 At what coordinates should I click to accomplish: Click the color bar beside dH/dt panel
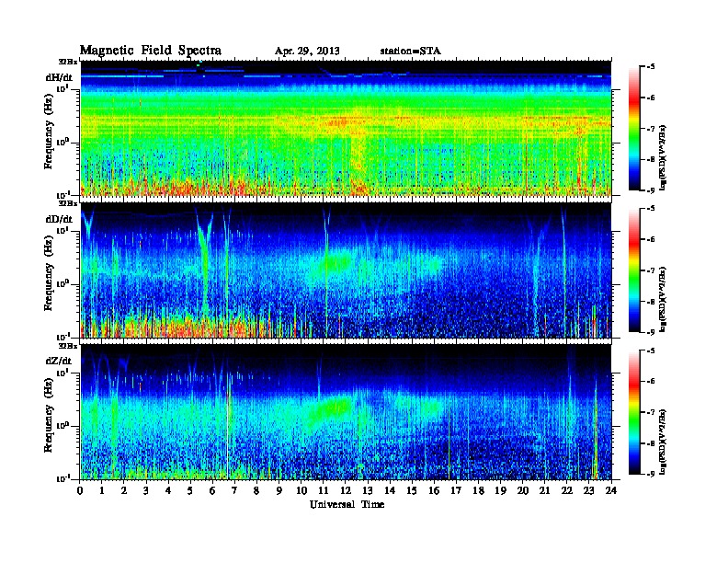click(634, 128)
